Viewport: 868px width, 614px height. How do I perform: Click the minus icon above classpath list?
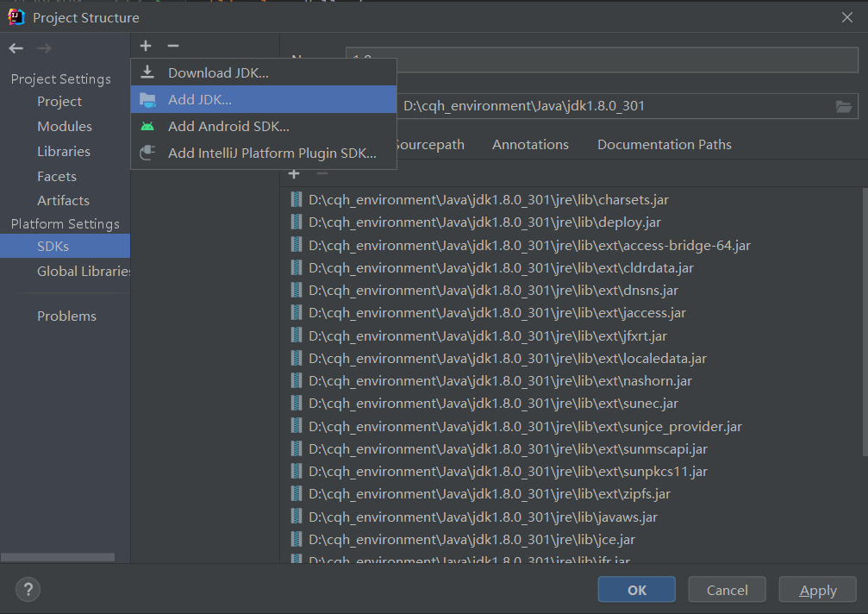[x=322, y=174]
